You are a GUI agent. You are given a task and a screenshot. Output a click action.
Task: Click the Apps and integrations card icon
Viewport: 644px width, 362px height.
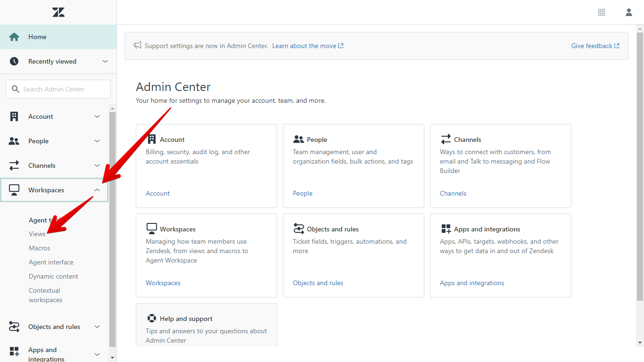[446, 229]
